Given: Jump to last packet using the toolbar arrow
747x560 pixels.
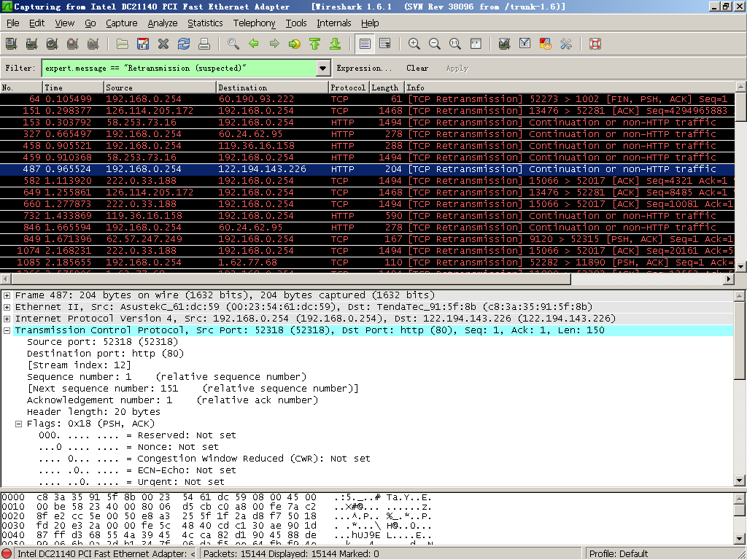Looking at the screenshot, I should tap(336, 44).
